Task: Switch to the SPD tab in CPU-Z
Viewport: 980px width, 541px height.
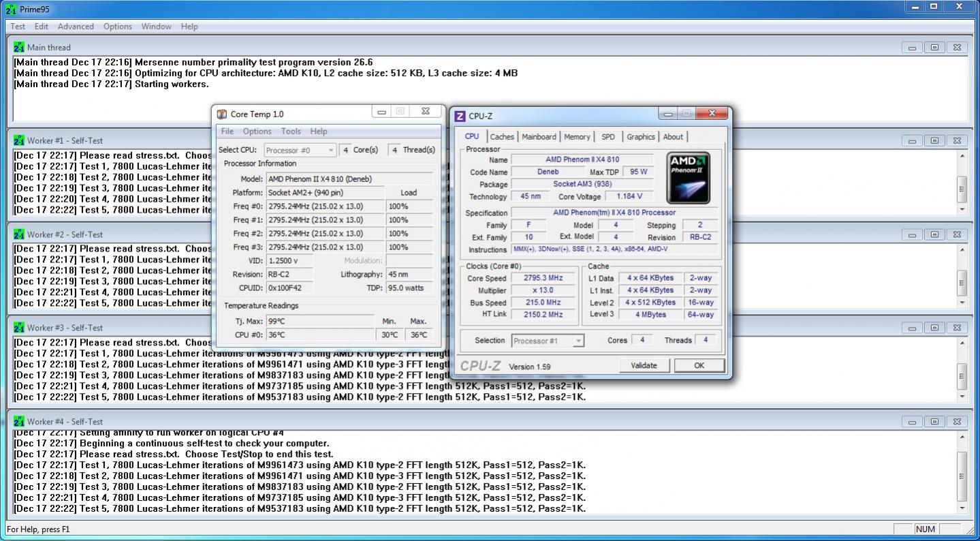Action: coord(608,137)
